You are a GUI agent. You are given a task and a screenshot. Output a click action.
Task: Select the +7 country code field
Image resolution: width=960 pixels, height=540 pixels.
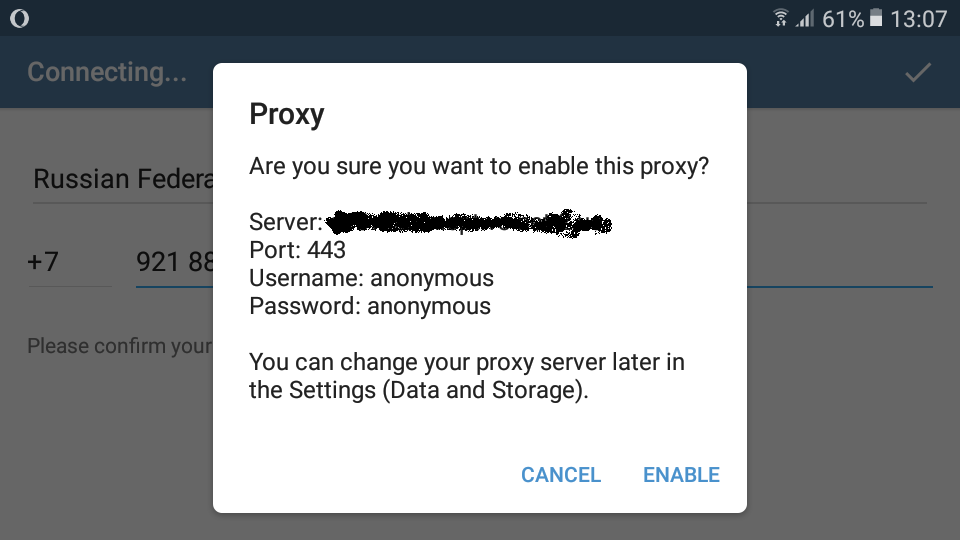tap(69, 262)
